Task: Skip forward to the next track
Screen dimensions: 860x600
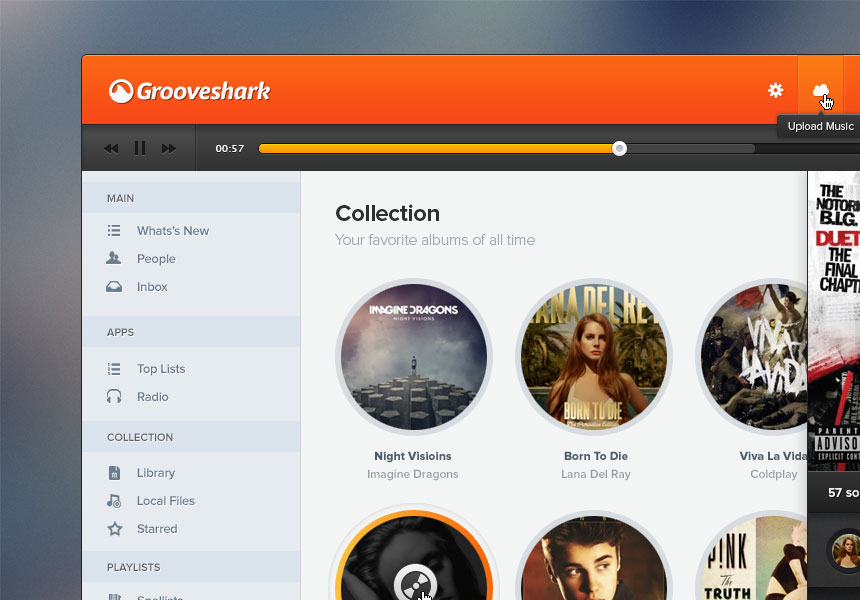Action: coord(169,148)
